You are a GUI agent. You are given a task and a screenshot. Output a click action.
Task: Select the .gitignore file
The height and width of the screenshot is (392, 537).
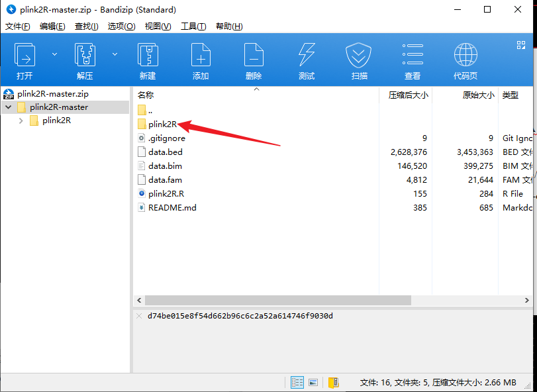point(166,138)
